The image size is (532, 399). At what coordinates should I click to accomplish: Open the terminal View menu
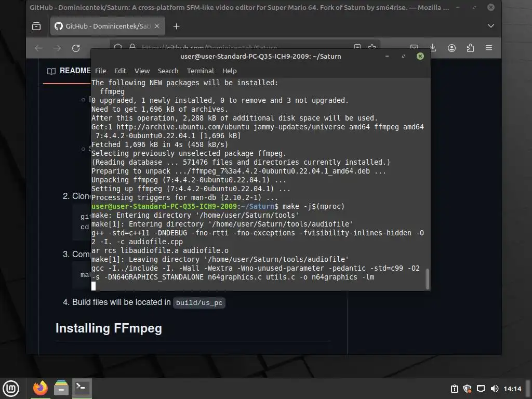tap(142, 71)
